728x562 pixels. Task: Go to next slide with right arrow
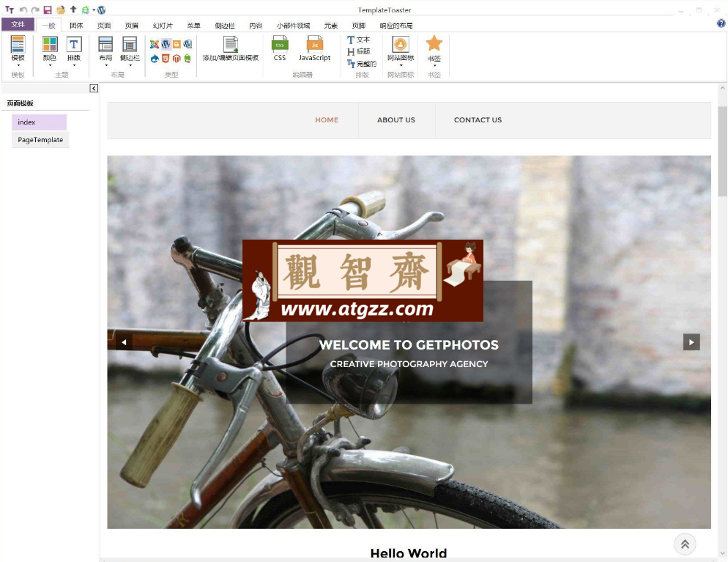(691, 342)
